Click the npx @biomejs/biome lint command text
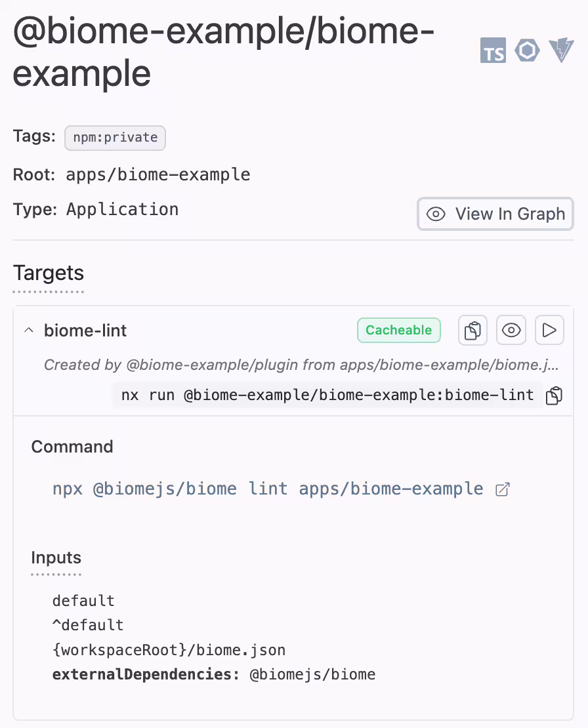This screenshot has width=588, height=728. pos(268,489)
